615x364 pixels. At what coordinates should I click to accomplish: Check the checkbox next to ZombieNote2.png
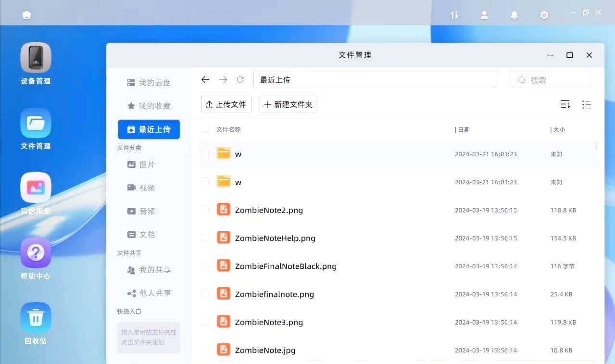(x=204, y=210)
